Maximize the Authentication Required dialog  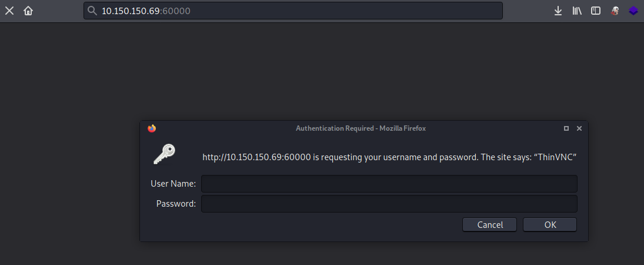pyautogui.click(x=566, y=128)
